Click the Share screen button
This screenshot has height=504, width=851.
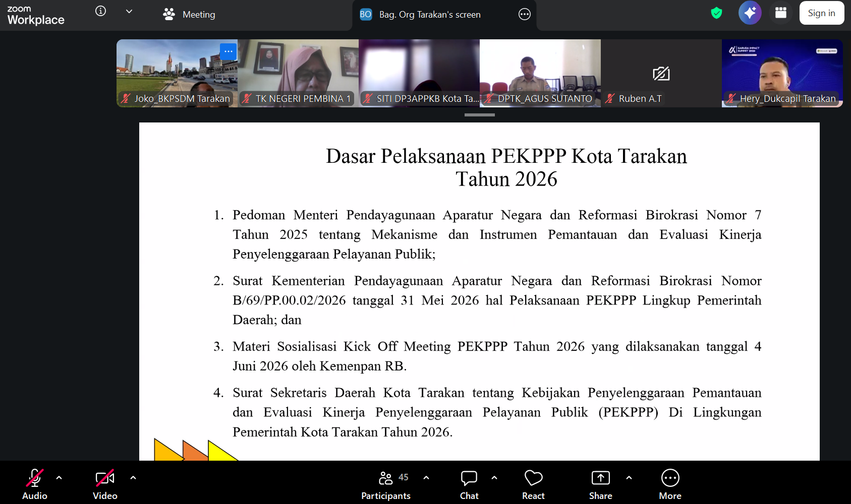pos(601,484)
